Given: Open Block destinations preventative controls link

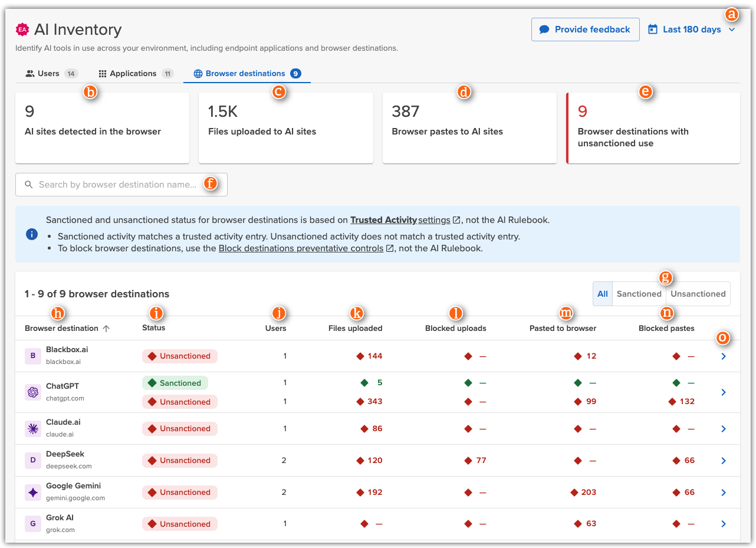Looking at the screenshot, I should click(301, 248).
